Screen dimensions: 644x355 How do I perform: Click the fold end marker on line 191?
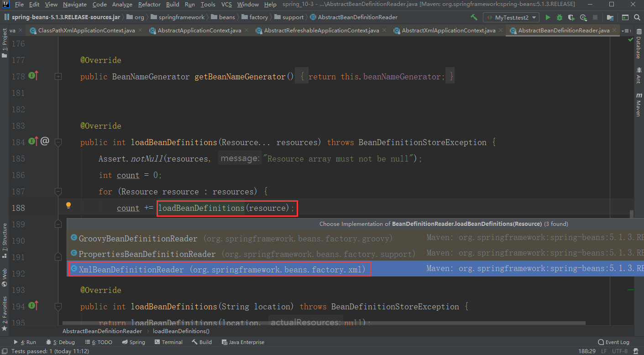pyautogui.click(x=58, y=257)
